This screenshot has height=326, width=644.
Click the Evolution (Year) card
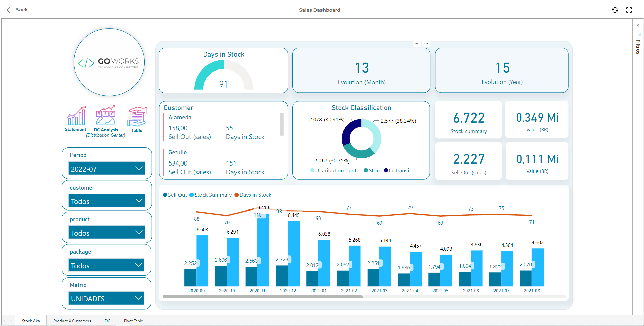[502, 70]
